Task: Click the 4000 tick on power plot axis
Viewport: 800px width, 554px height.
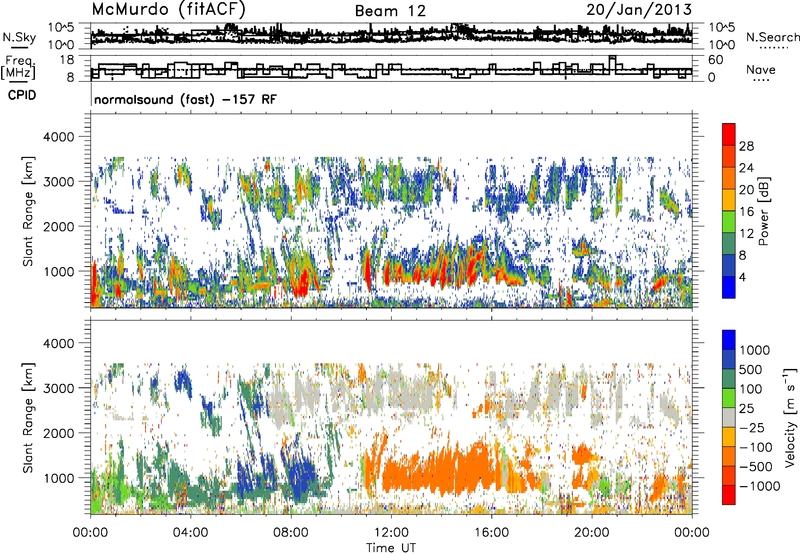Action: point(59,137)
